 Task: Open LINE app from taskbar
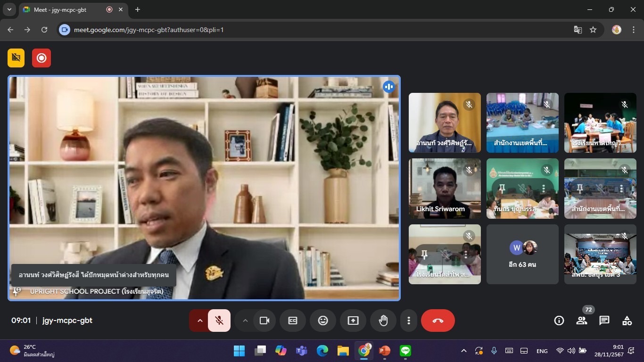point(405,351)
